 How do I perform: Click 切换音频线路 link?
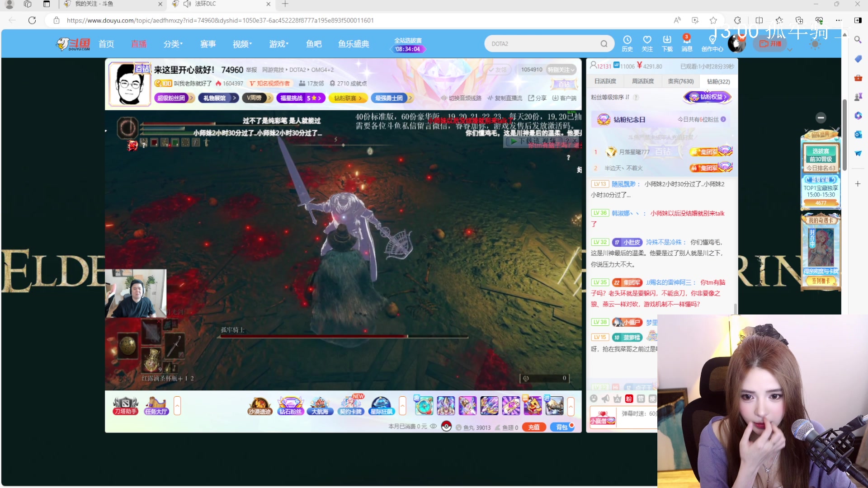pos(461,98)
